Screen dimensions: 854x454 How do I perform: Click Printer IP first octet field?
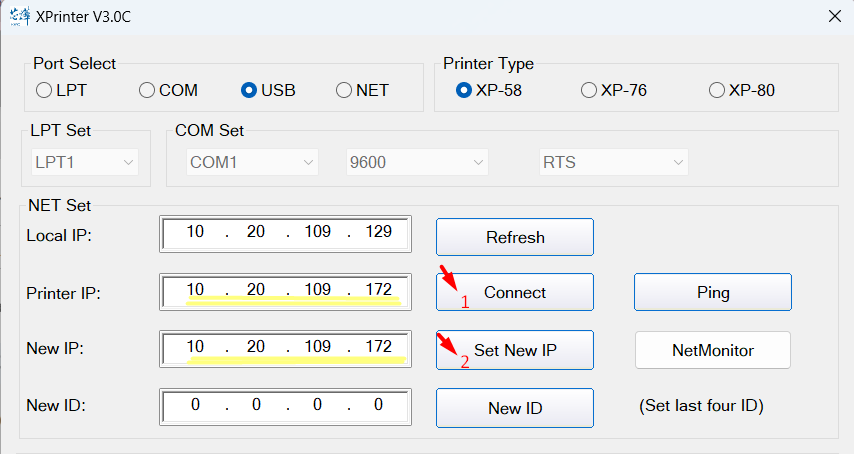click(x=195, y=290)
